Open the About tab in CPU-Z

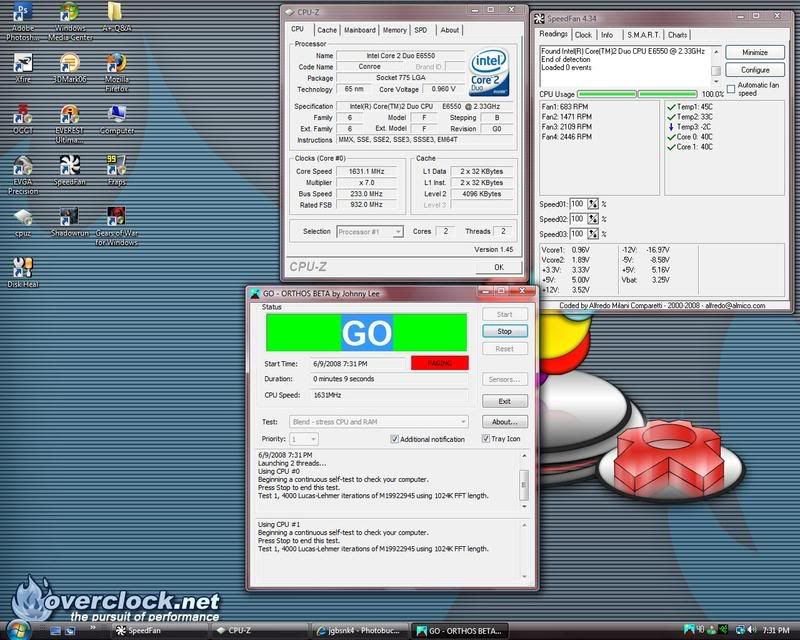[449, 30]
